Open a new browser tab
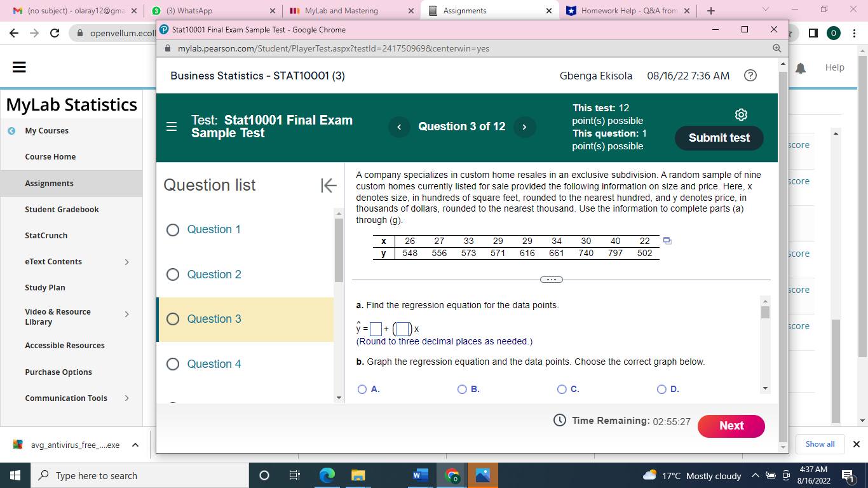Image resolution: width=868 pixels, height=488 pixels. (711, 11)
